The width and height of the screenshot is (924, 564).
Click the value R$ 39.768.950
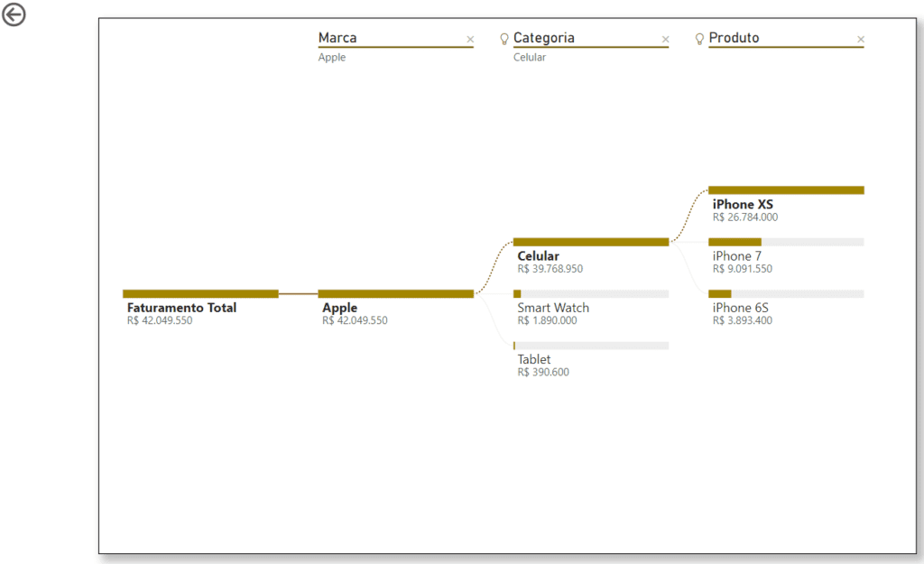click(x=550, y=269)
